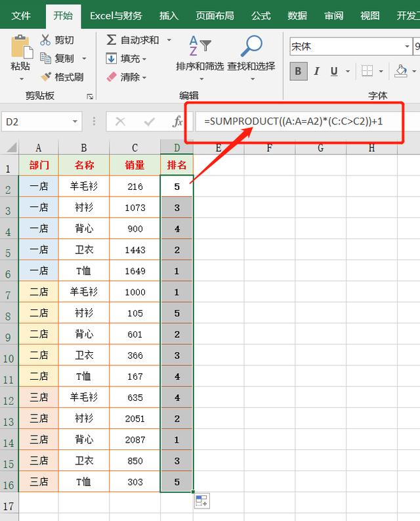Click cell with sales value 2087
The width and height of the screenshot is (420, 521).
tap(135, 440)
